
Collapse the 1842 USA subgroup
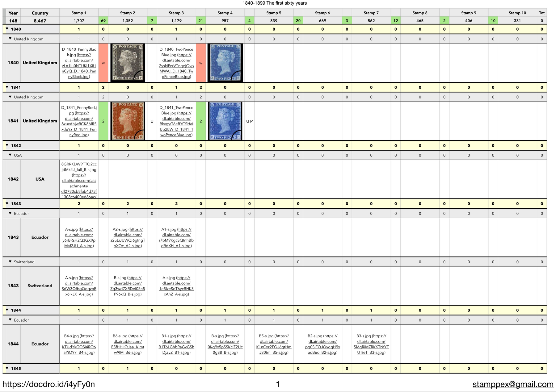[10, 155]
